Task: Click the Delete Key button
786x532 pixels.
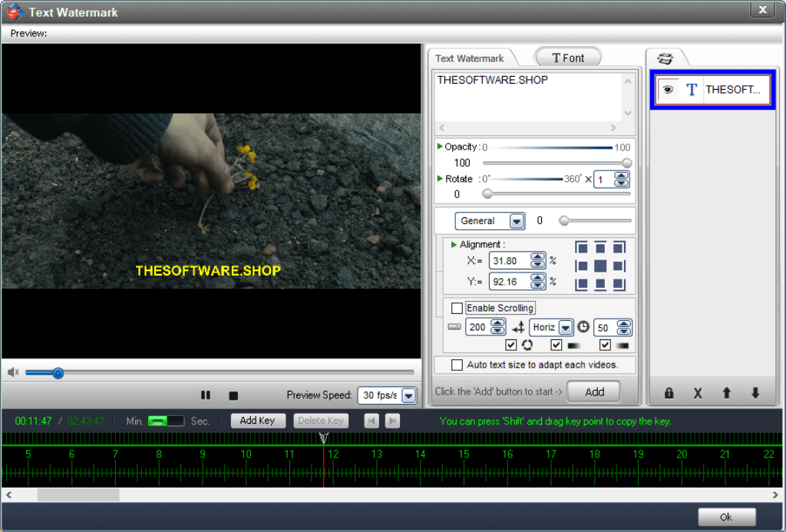Action: tap(320, 421)
